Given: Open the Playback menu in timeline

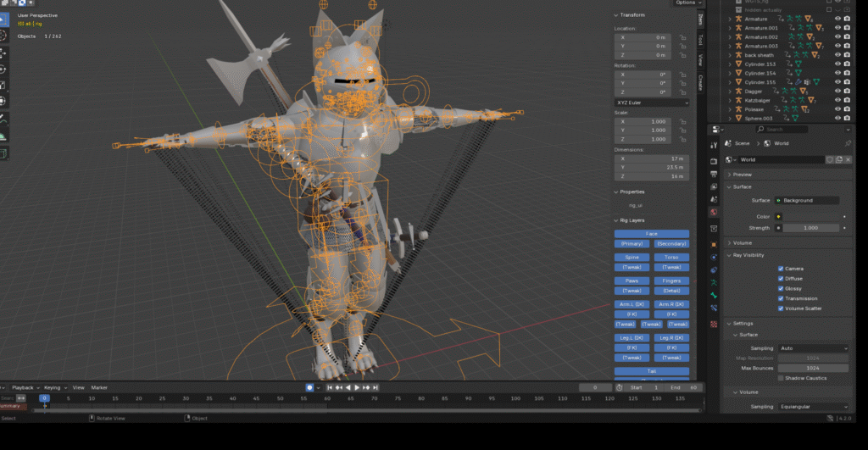Looking at the screenshot, I should pyautogui.click(x=24, y=387).
